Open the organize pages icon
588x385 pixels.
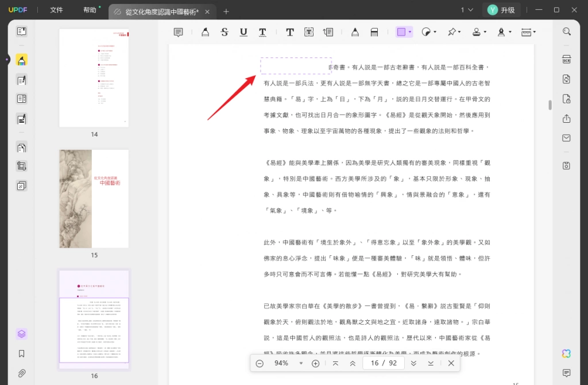(21, 147)
